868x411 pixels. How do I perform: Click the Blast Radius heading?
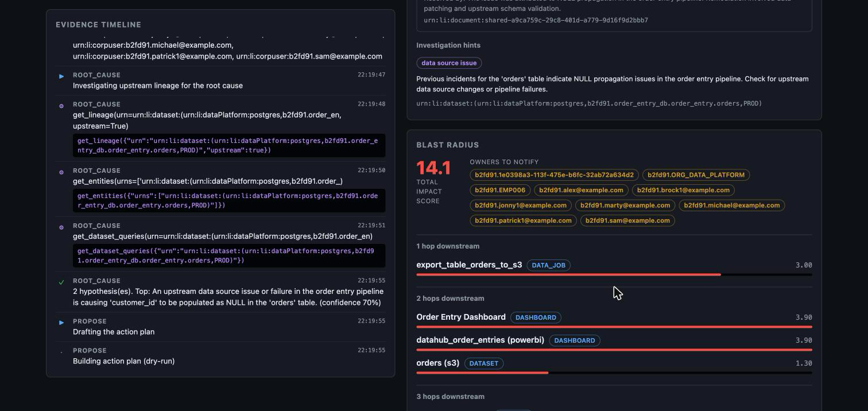447,145
